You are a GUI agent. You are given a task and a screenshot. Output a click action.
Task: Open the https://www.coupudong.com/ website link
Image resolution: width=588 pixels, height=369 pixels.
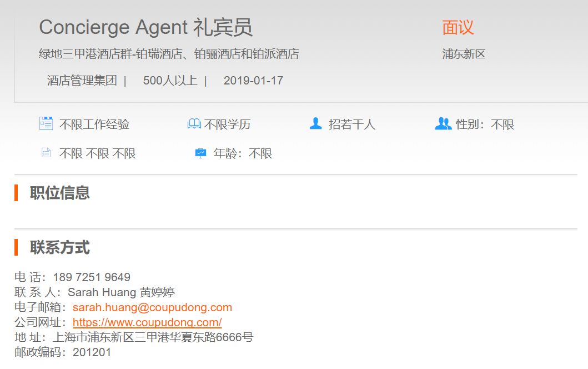coord(147,322)
